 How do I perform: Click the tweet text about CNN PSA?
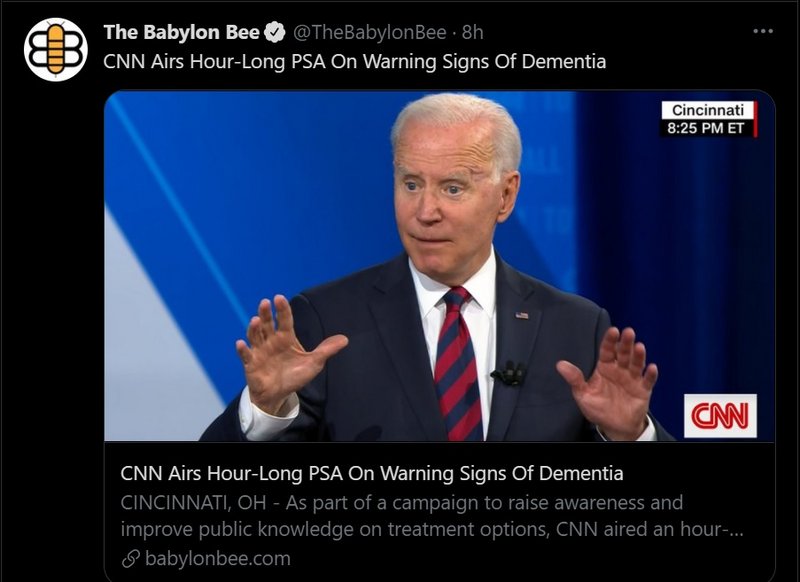tap(355, 62)
